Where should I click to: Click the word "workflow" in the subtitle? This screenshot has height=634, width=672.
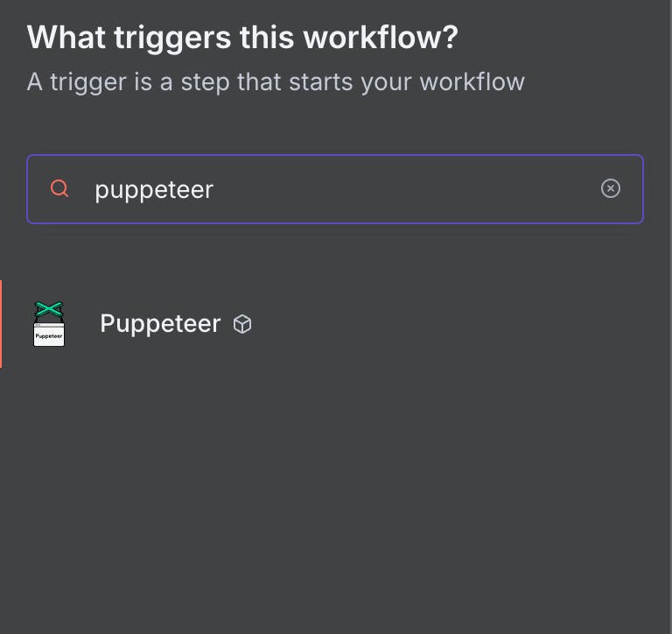(x=472, y=81)
